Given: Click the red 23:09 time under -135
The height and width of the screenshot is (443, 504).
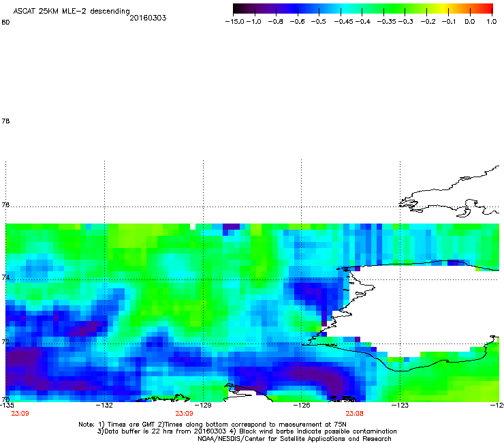Looking at the screenshot, I should click(x=20, y=414).
